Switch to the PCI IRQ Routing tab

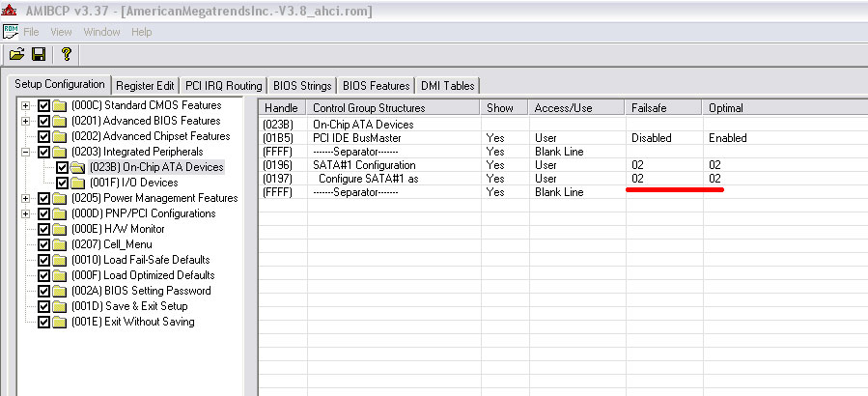224,85
